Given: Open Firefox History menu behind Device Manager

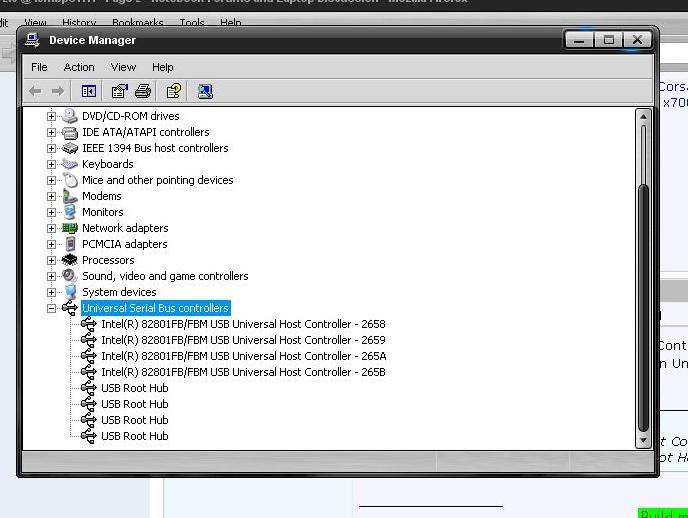Looking at the screenshot, I should click(79, 22).
